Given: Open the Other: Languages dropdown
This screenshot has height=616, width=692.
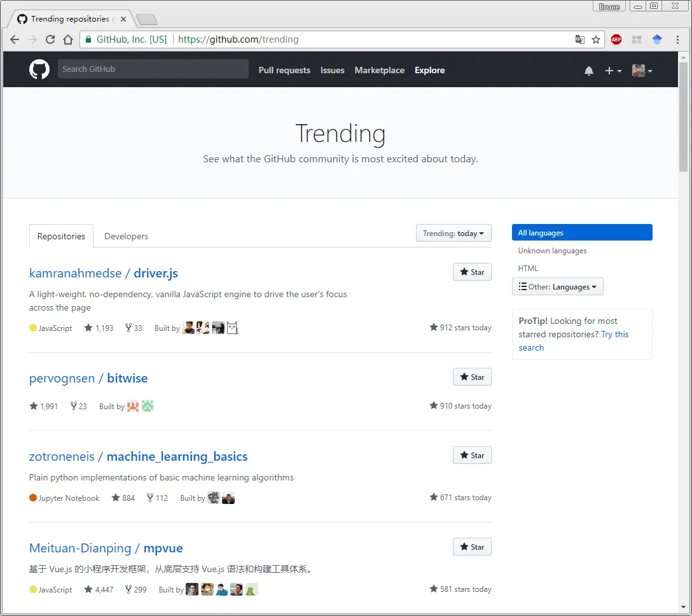Looking at the screenshot, I should [558, 287].
